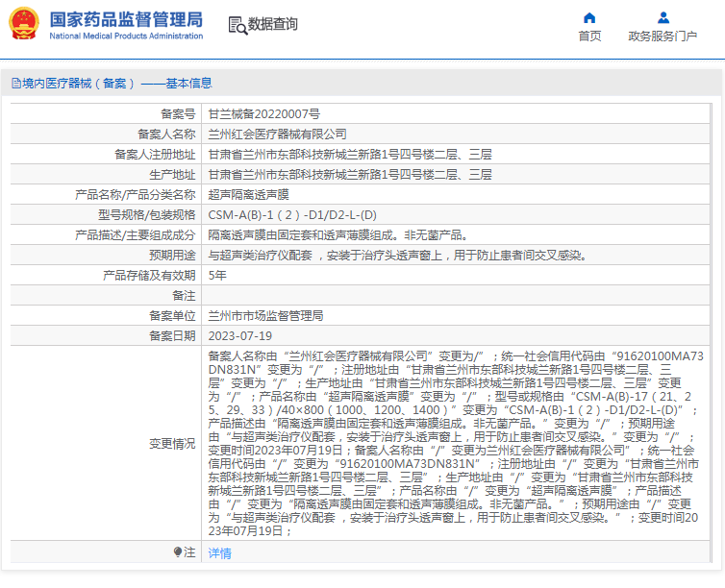Select the date 2023-07-19

pyautogui.click(x=240, y=336)
